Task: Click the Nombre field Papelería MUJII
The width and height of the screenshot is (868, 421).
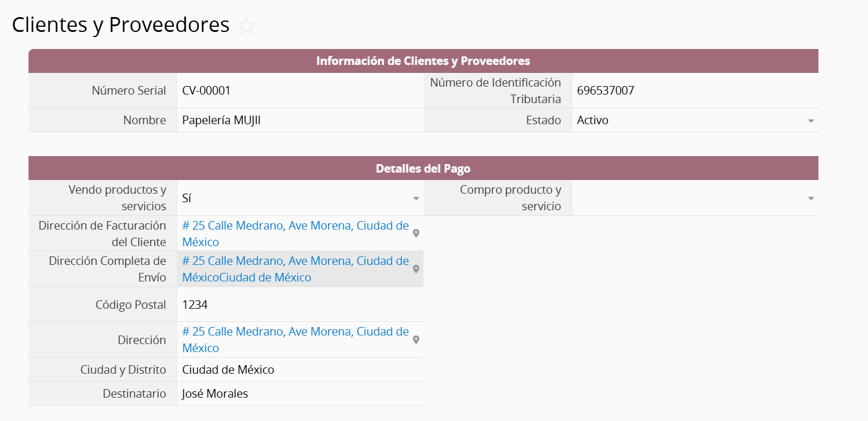Action: (x=221, y=120)
